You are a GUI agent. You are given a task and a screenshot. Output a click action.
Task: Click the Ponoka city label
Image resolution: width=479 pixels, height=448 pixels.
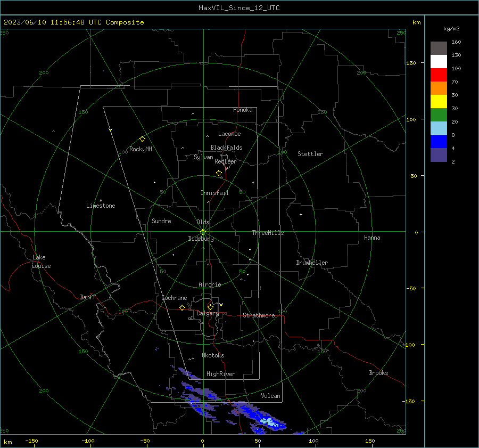243,110
